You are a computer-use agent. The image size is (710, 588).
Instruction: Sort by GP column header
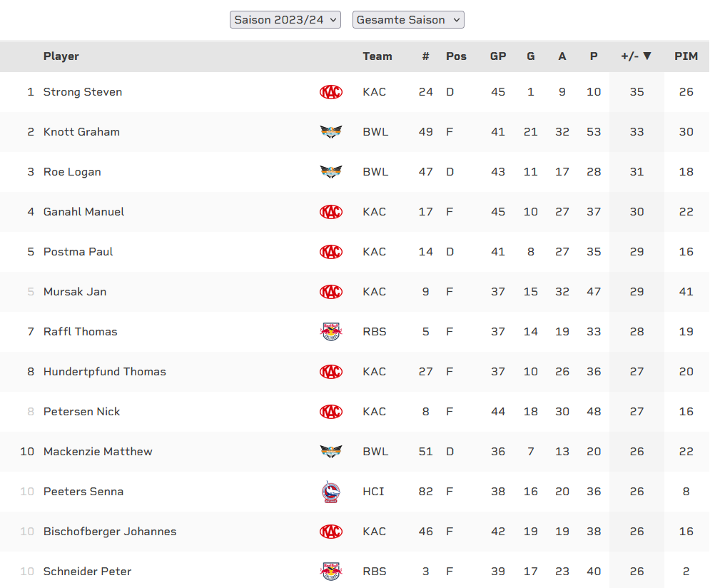point(498,56)
